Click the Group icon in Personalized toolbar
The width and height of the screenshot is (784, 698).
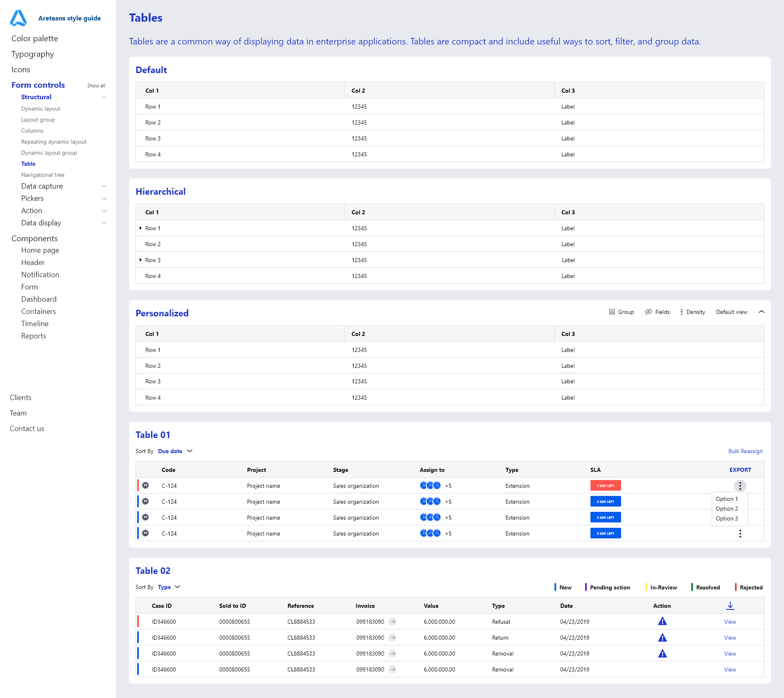click(612, 312)
